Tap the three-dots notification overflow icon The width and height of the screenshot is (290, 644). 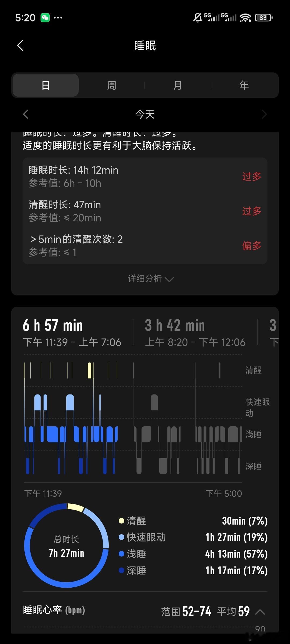point(58,18)
